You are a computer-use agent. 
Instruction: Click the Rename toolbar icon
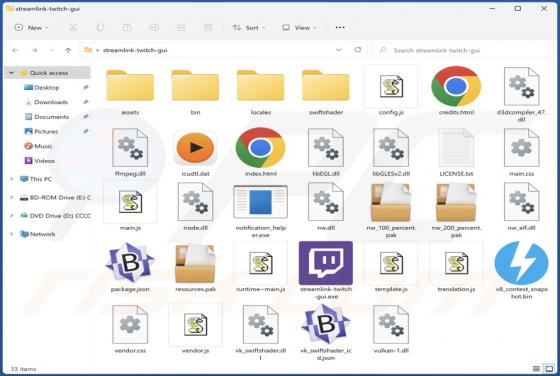pos(154,27)
